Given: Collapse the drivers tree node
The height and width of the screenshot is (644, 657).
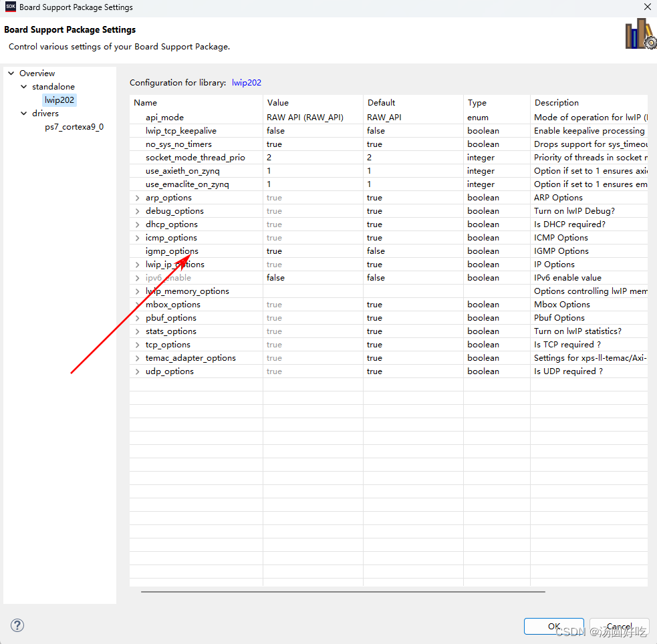Looking at the screenshot, I should [23, 113].
